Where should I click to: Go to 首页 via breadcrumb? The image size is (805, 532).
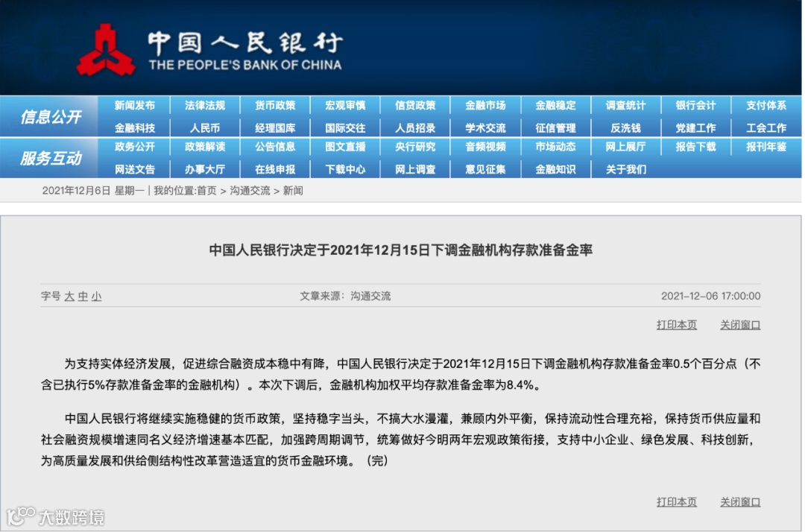(206, 191)
